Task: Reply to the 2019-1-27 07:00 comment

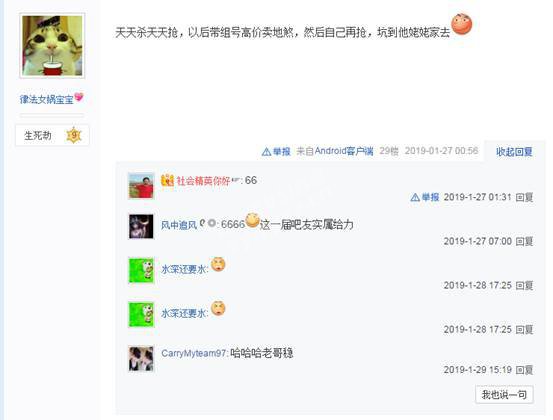Action: pos(524,241)
